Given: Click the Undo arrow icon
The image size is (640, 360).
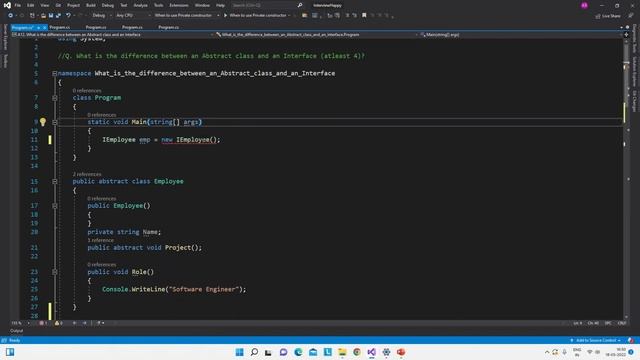Looking at the screenshot, I should click(x=68, y=16).
